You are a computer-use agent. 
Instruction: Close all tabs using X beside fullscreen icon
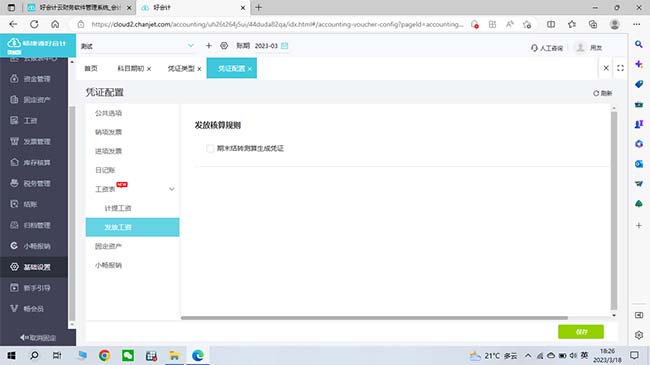click(606, 68)
